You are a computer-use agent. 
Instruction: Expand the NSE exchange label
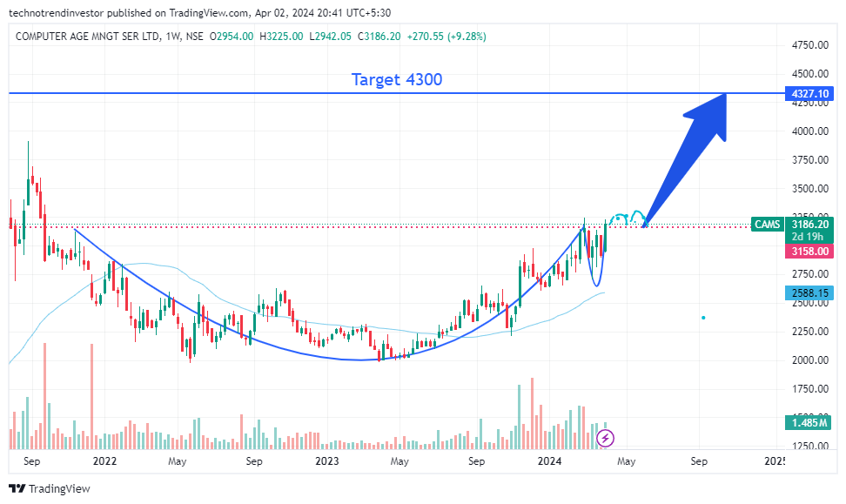[194, 36]
